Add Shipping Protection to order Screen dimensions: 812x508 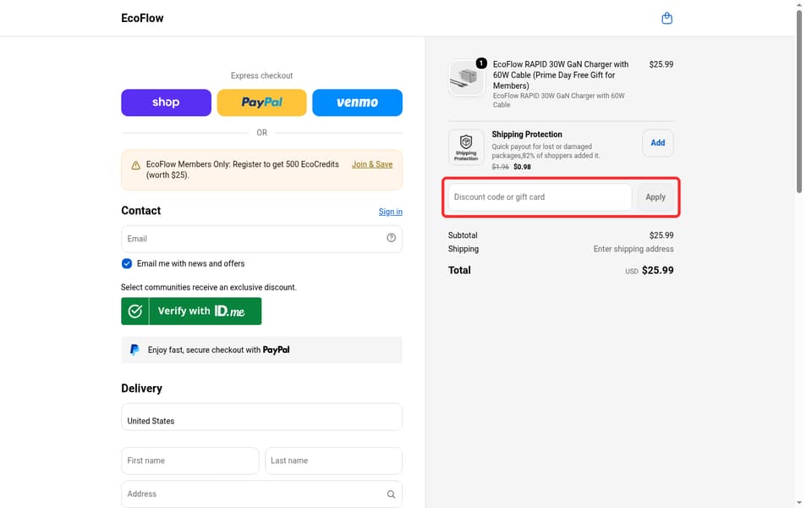(658, 142)
